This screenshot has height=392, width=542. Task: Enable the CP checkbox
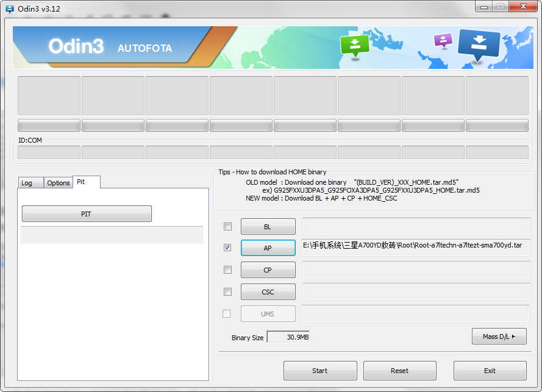(227, 269)
